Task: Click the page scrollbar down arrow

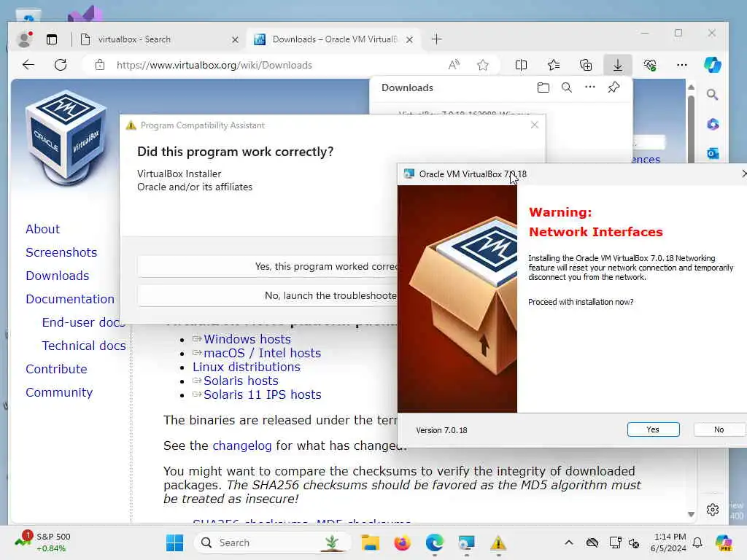Action: (691, 514)
